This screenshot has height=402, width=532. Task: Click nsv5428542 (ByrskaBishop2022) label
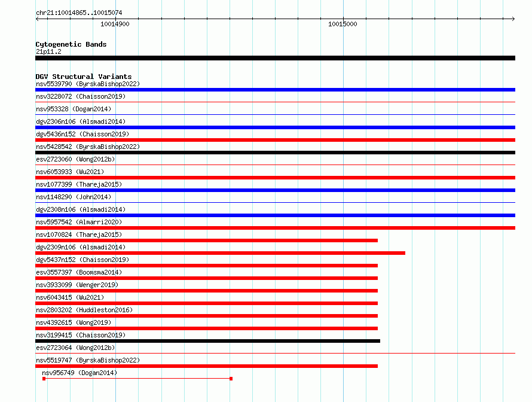point(88,147)
